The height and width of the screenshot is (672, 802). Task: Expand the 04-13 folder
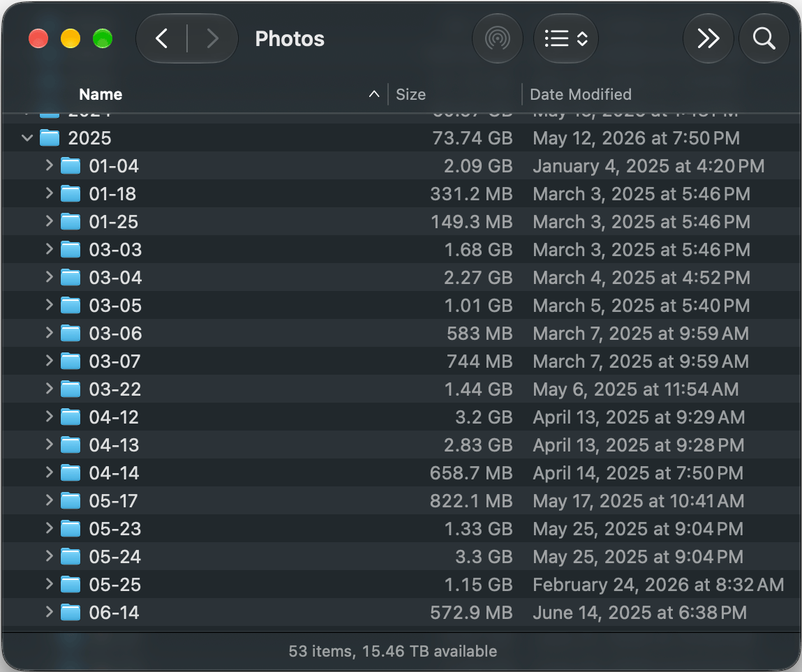49,445
